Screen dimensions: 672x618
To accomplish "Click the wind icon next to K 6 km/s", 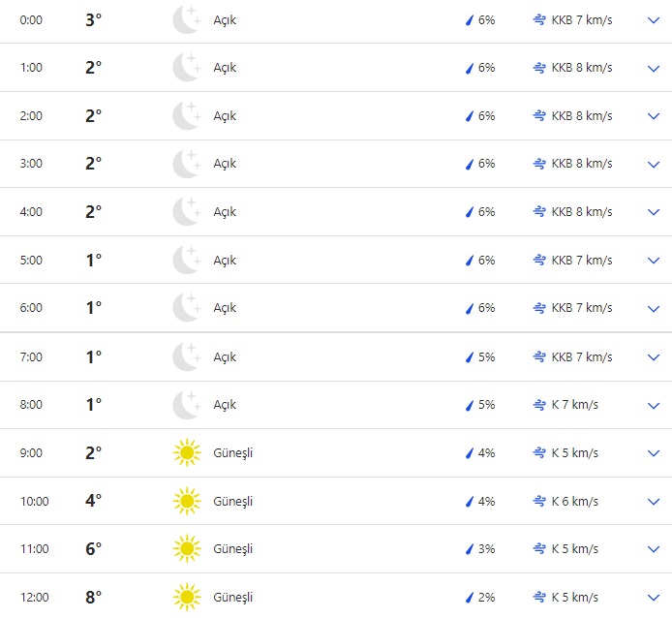I will coord(539,501).
